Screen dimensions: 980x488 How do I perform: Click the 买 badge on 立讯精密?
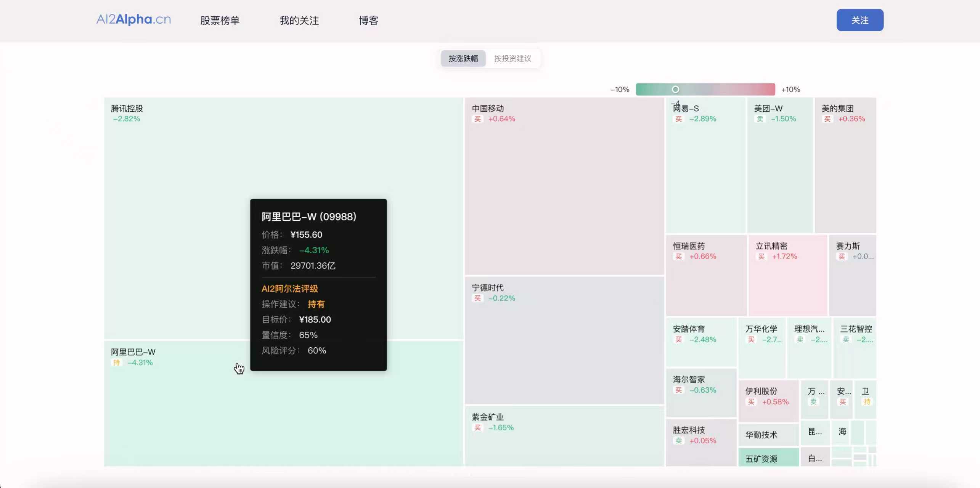click(x=761, y=257)
